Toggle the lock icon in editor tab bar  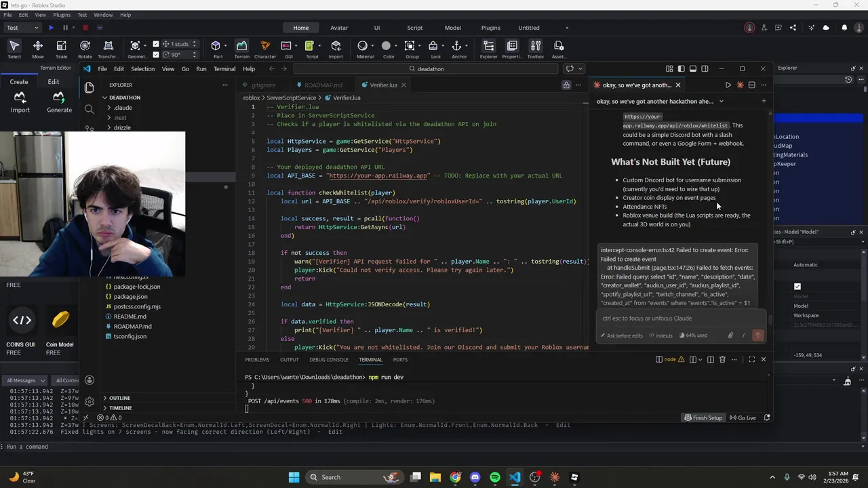566,85
